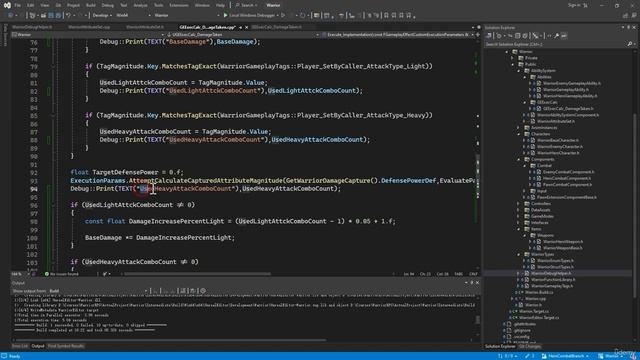Click the Git Changes bottom tab

[x=530, y=347]
